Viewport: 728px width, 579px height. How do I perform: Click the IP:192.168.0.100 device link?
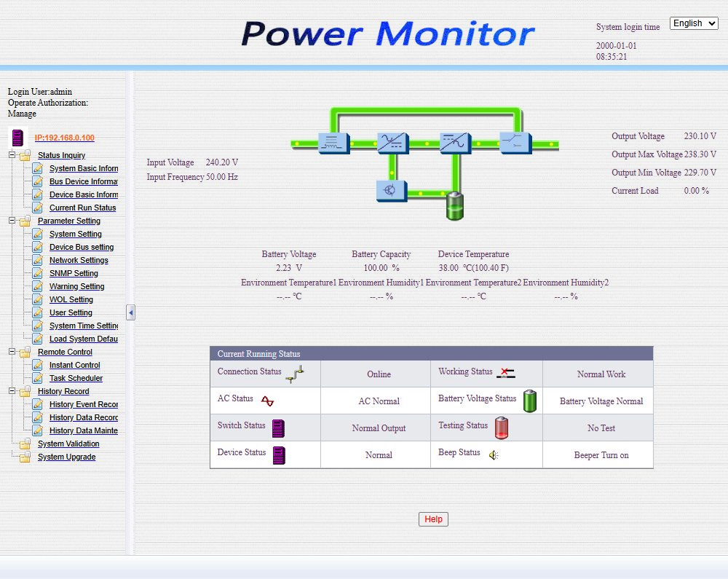coord(64,138)
